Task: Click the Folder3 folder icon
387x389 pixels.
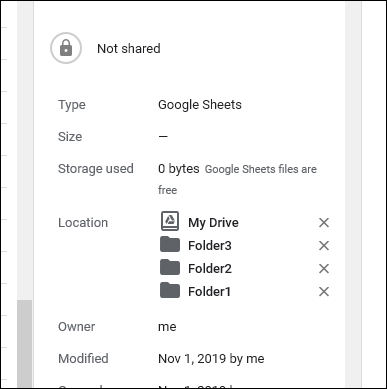Action: coord(170,244)
